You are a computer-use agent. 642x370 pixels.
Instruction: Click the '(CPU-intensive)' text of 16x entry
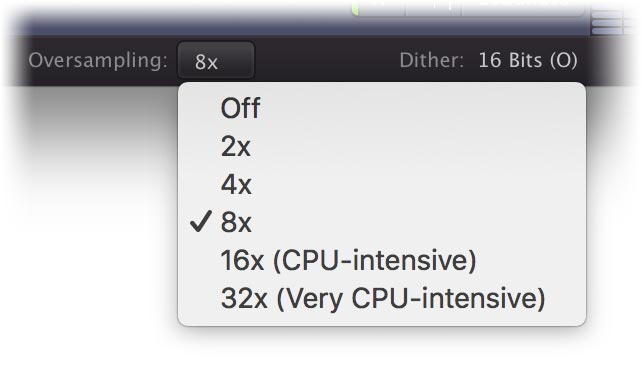pos(375,260)
